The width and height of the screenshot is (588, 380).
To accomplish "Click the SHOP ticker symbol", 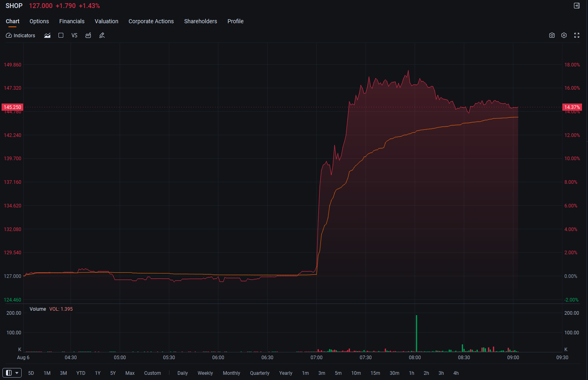I will point(14,6).
